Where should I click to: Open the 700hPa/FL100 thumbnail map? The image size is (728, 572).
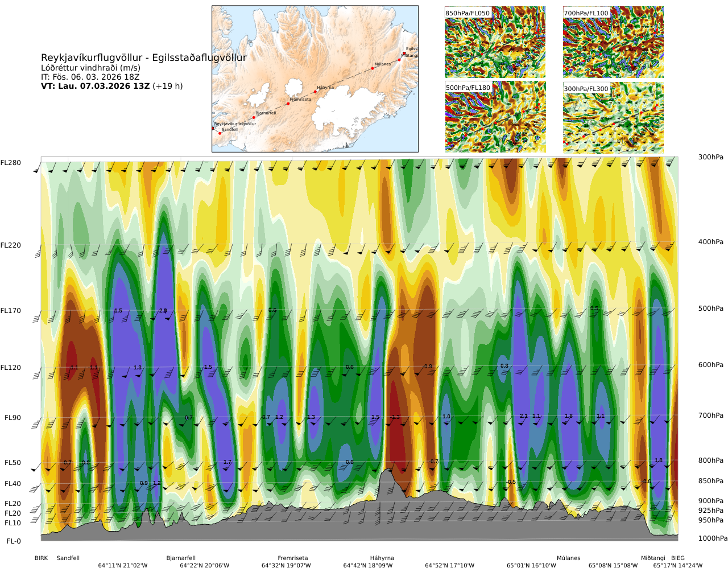pyautogui.click(x=613, y=42)
